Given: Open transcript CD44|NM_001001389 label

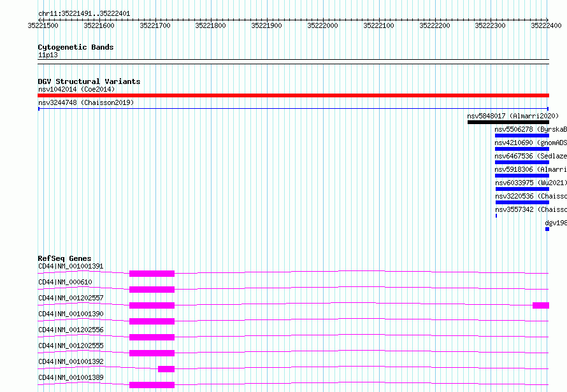Looking at the screenshot, I should (71, 377).
